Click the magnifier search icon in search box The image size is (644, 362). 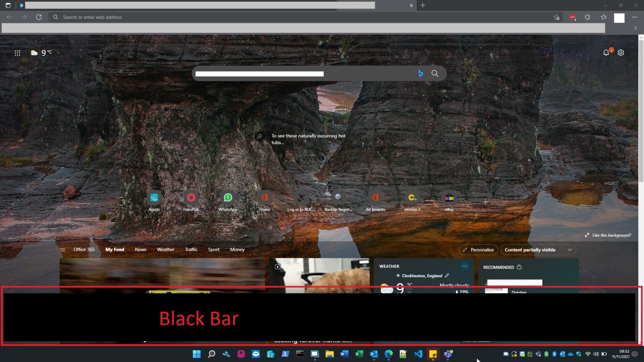435,73
